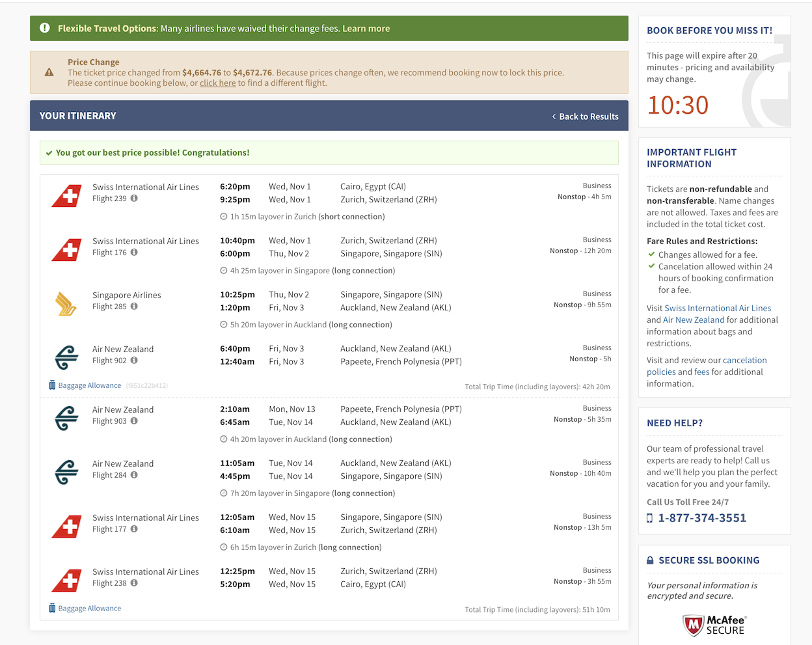Viewport: 812px width, 645px height.
Task: Open return trip Baggage Allowance link
Action: point(90,609)
